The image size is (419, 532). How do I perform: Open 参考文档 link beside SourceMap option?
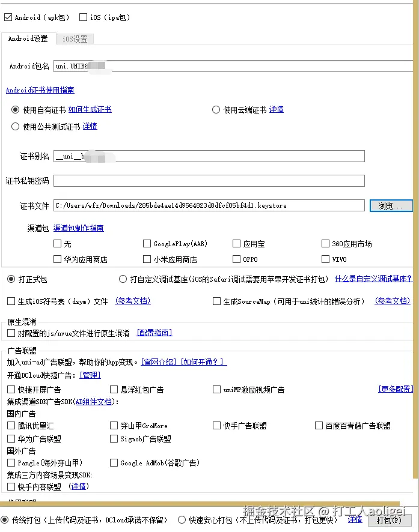point(393,301)
